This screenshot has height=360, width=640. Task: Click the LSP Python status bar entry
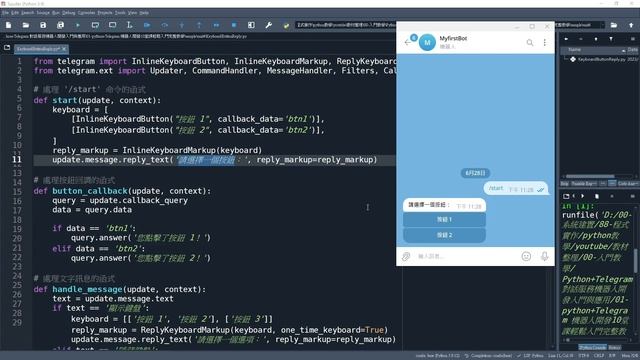pyautogui.click(x=530, y=356)
